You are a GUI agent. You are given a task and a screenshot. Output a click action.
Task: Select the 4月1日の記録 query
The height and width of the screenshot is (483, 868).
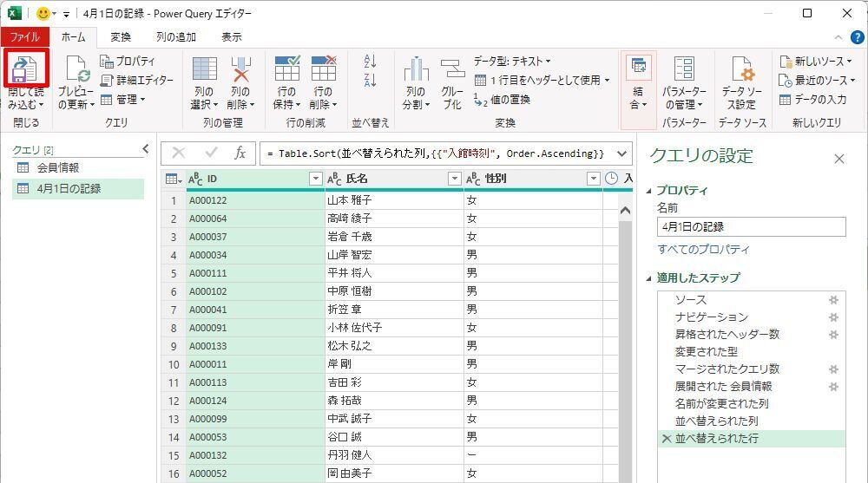pos(77,189)
